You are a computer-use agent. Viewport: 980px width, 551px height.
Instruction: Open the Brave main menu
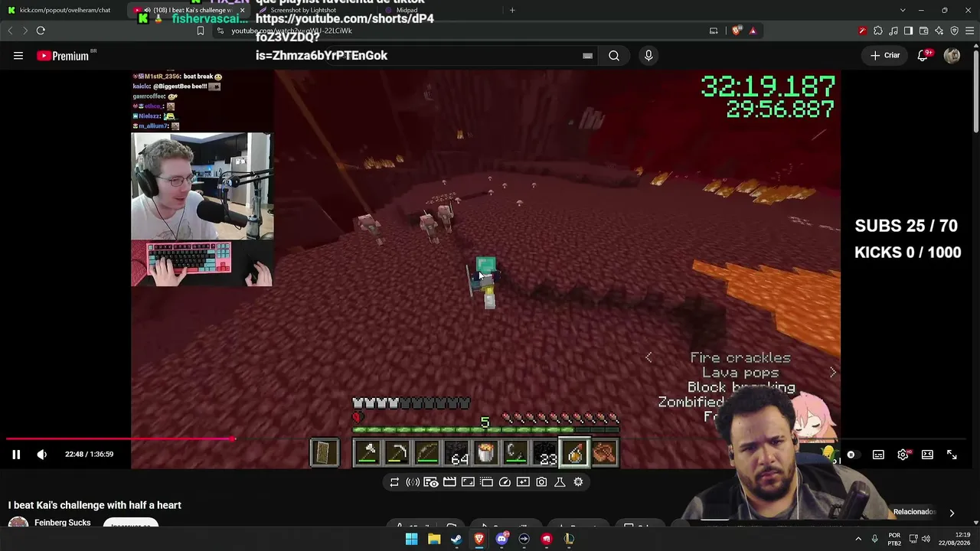(x=970, y=31)
